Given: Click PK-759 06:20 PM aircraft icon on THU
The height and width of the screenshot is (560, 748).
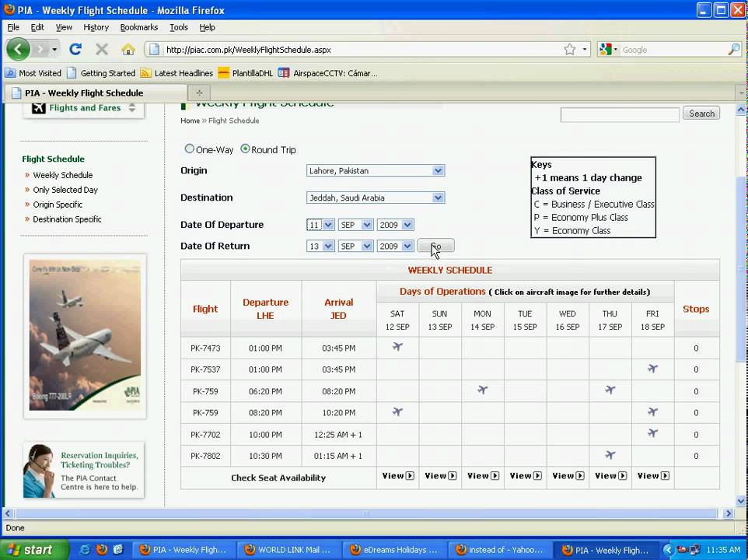Looking at the screenshot, I should 610,390.
